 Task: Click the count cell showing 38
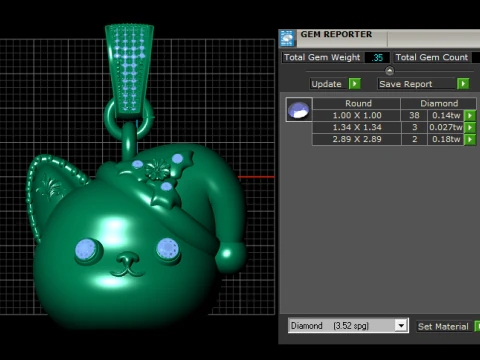(414, 115)
